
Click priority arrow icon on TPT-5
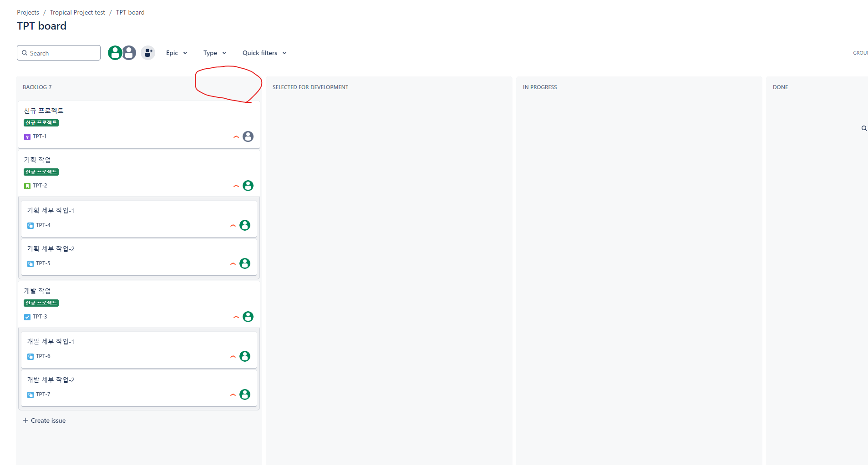point(233,263)
